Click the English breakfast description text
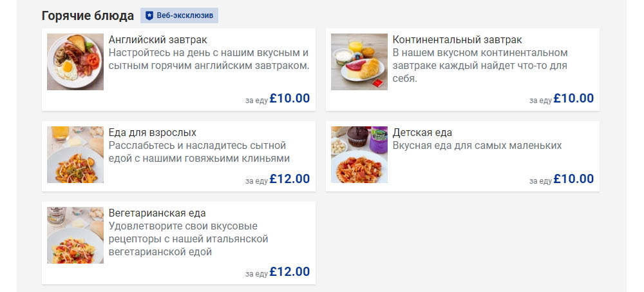Image resolution: width=644 pixels, height=292 pixels. 209,59
